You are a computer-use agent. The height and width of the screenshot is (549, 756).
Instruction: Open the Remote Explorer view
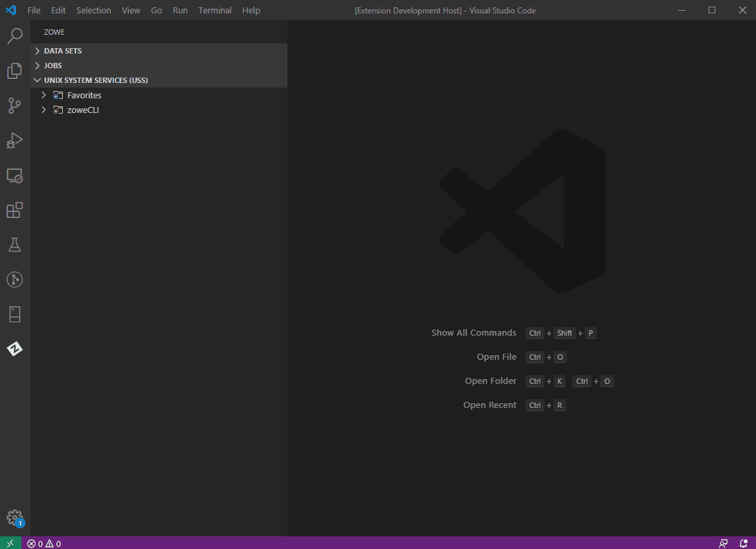click(x=15, y=176)
